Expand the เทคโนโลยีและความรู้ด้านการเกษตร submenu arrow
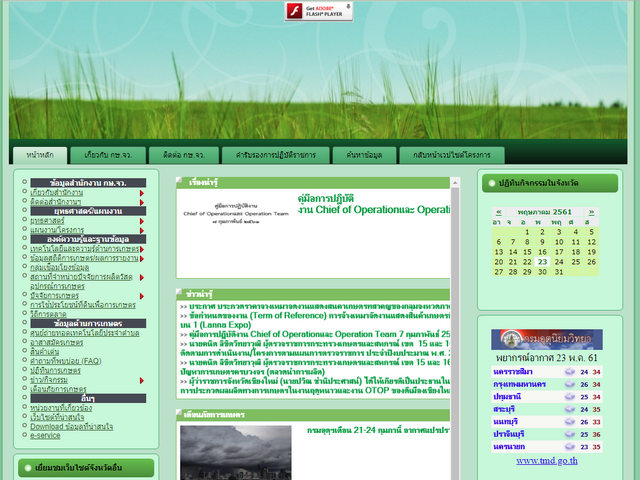Viewport: 640px width, 480px height. (142, 249)
